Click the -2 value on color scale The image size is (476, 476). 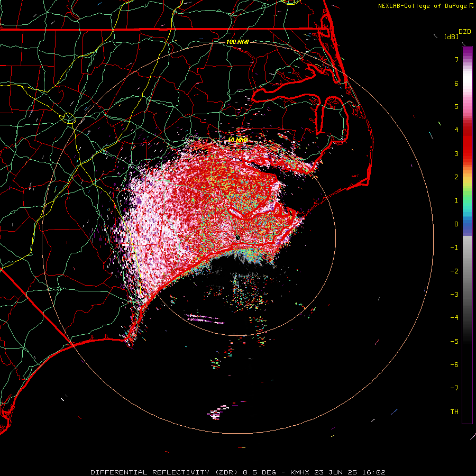454,271
